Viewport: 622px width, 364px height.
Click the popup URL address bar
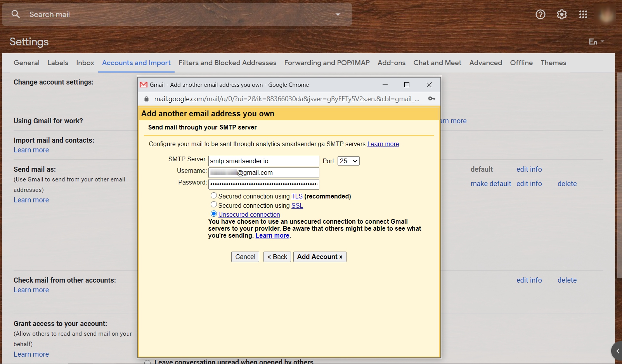point(286,99)
